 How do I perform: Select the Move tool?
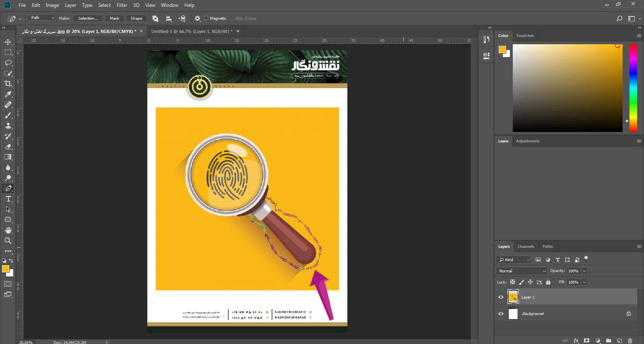(8, 42)
